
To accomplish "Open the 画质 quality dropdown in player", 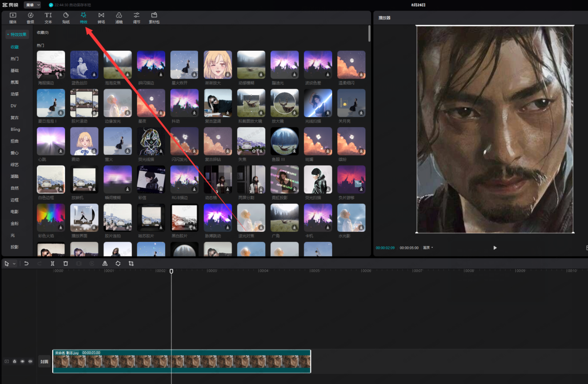I will (428, 247).
